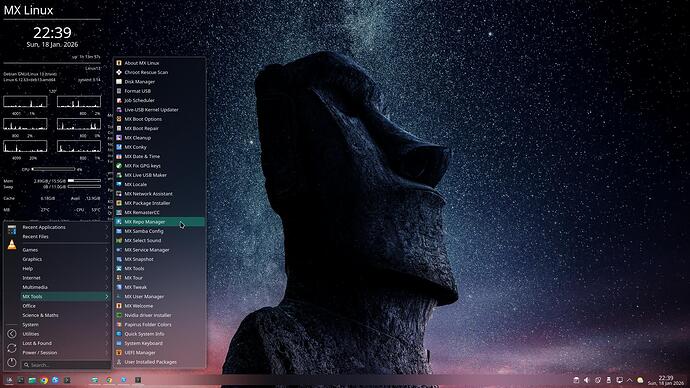
Task: Open the application launcher button on the taskbar
Action: pos(9,380)
